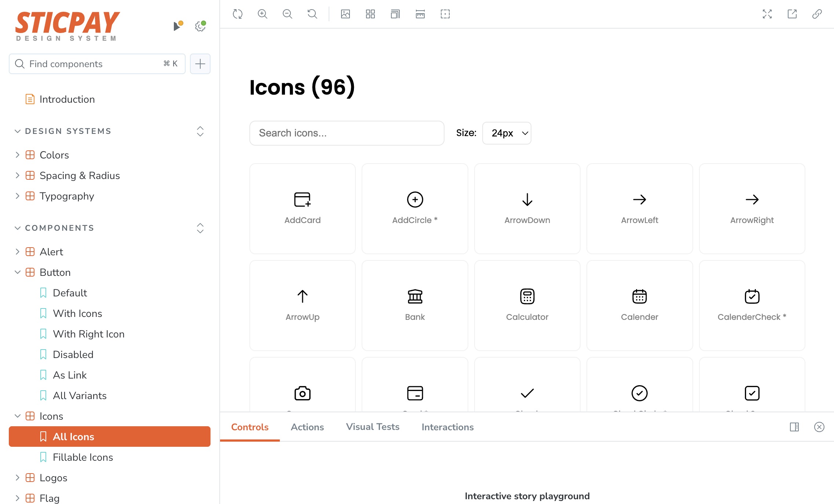Enter full screen mode
This screenshot has width=834, height=504.
(x=767, y=14)
